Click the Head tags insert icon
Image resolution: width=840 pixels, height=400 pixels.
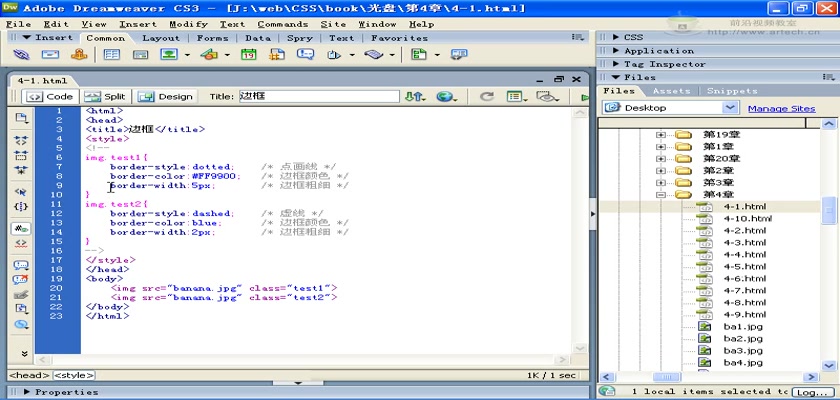point(334,55)
